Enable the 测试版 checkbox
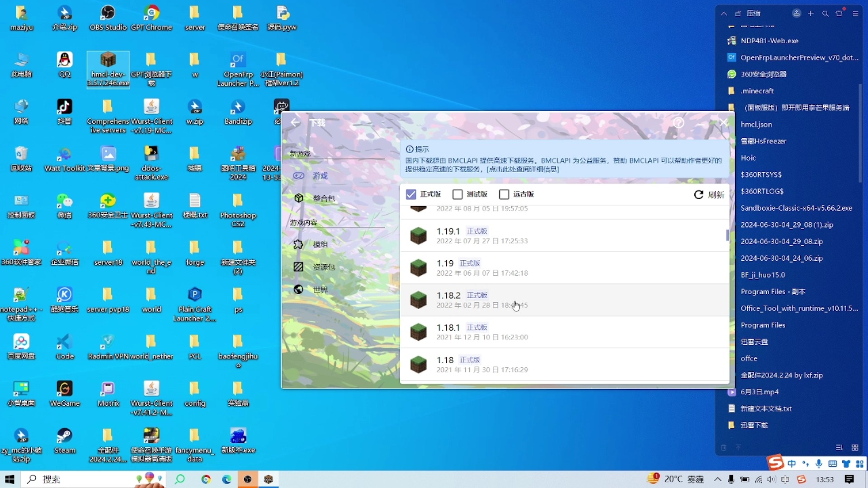 click(458, 194)
